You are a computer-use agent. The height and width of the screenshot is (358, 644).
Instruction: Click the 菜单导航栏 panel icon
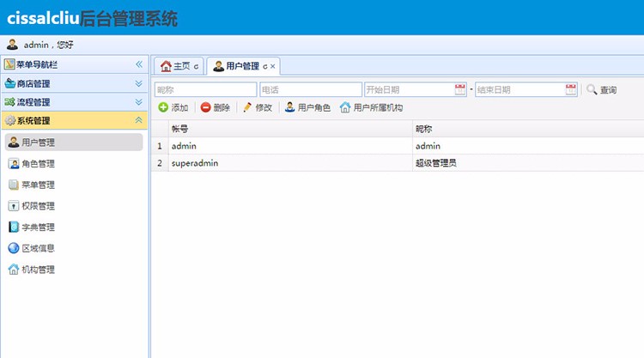[x=9, y=64]
